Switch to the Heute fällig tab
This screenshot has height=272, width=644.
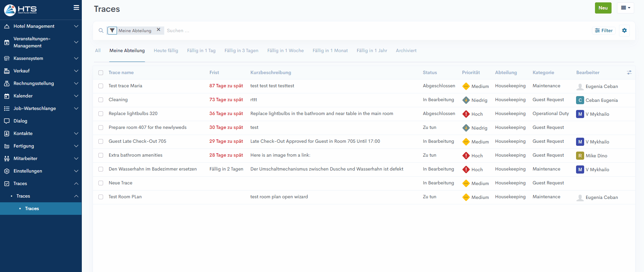coord(166,50)
